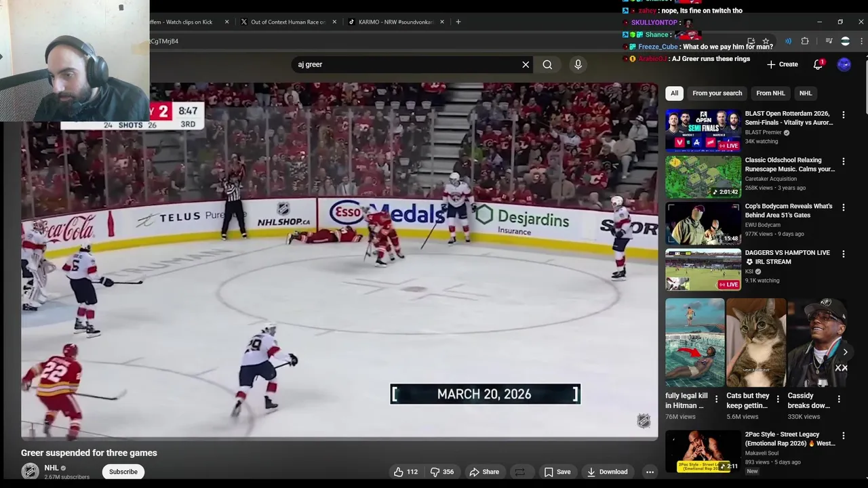This screenshot has height=488, width=868.
Task: Open options for Cats short
Action: [778, 399]
